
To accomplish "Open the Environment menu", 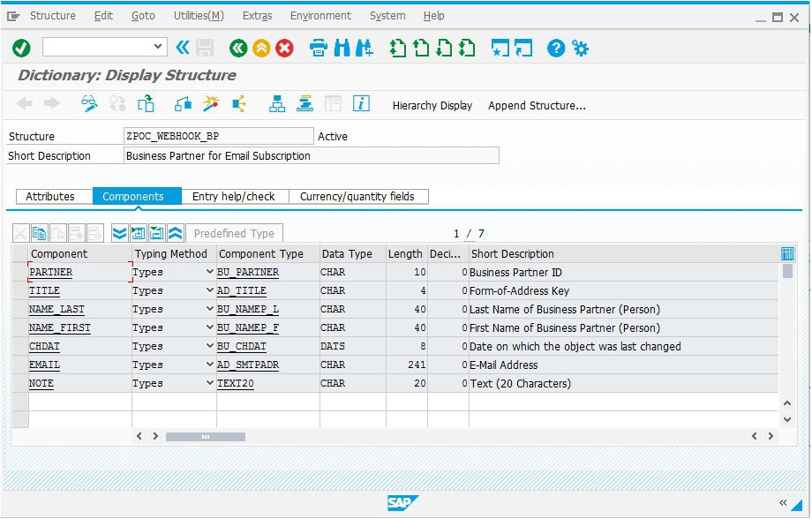I will pos(320,16).
